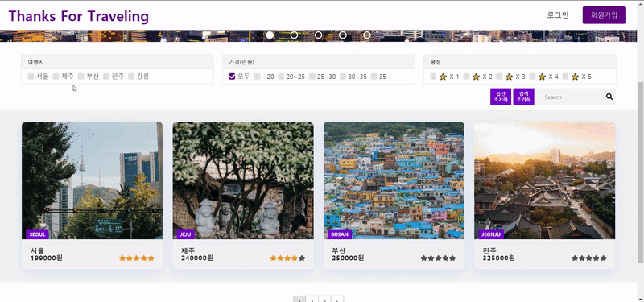The width and height of the screenshot is (644, 302).
Task: Click the JEJU tag badge
Action: click(185, 234)
